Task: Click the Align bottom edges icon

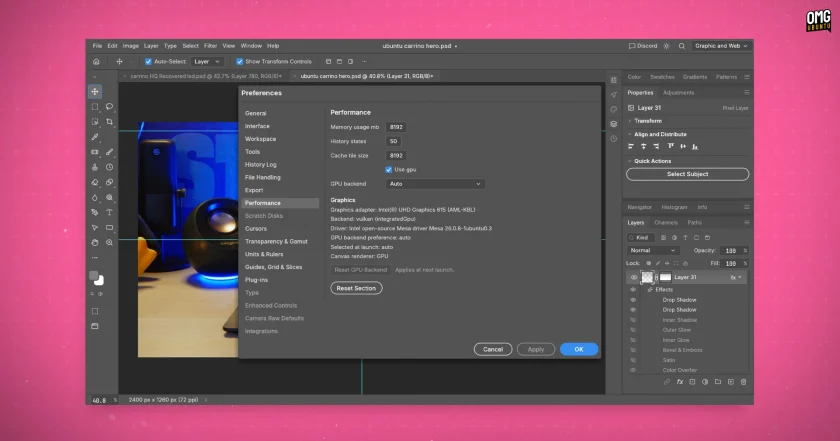Action: [695, 146]
